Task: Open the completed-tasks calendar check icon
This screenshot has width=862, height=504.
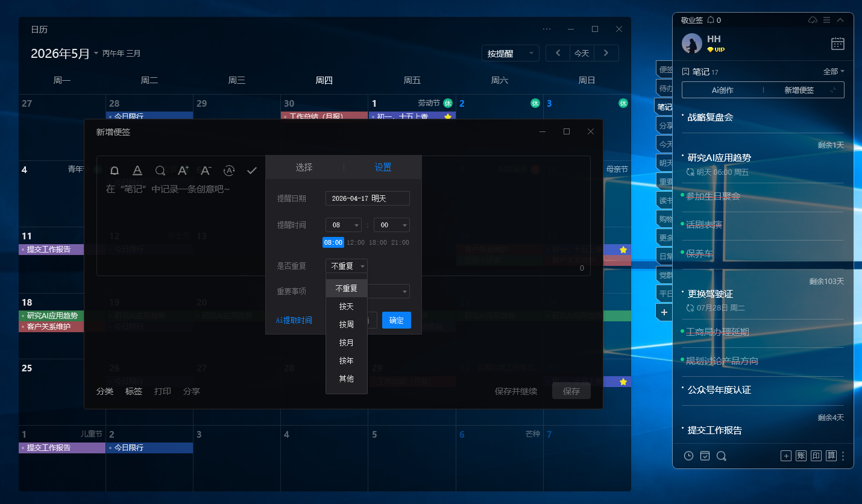Action: 705,456
